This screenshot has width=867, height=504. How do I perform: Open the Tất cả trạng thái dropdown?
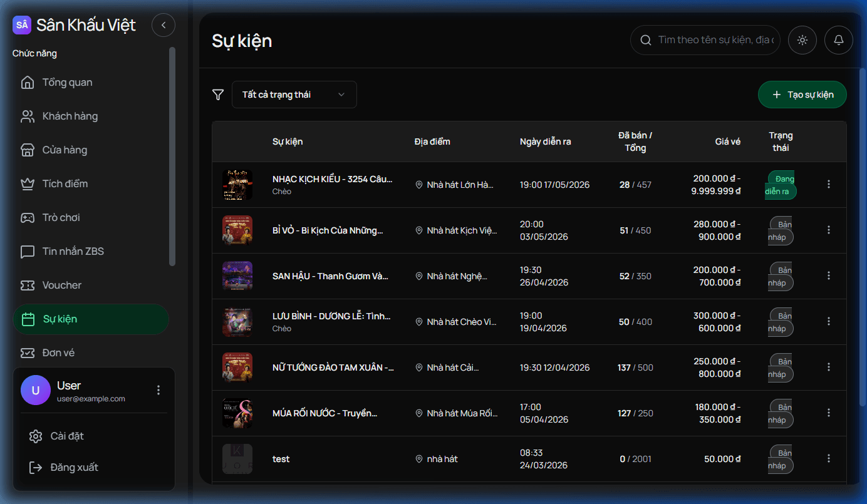pos(294,95)
